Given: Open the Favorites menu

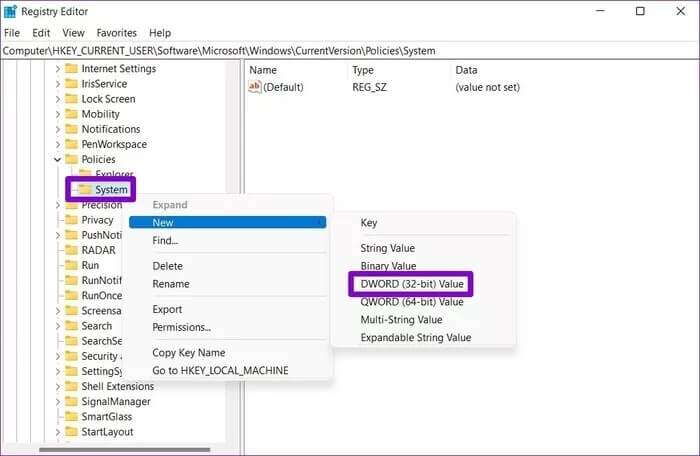Looking at the screenshot, I should (116, 32).
